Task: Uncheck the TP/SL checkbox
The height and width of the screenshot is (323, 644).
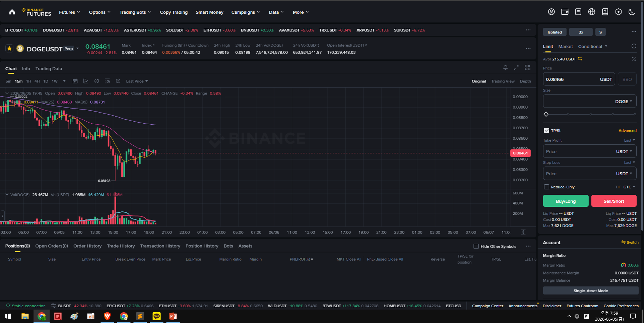Action: (546, 130)
